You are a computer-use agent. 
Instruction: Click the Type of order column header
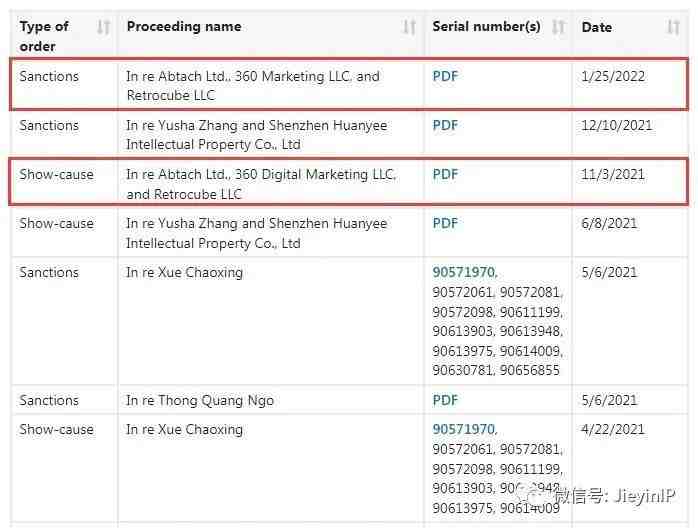click(x=45, y=36)
